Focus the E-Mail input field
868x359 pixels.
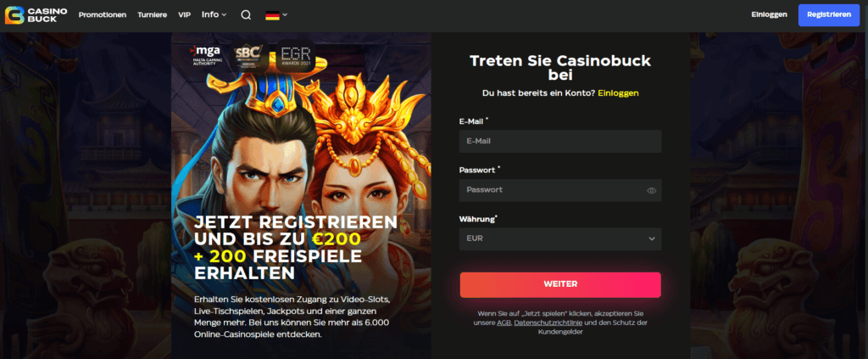click(x=560, y=141)
